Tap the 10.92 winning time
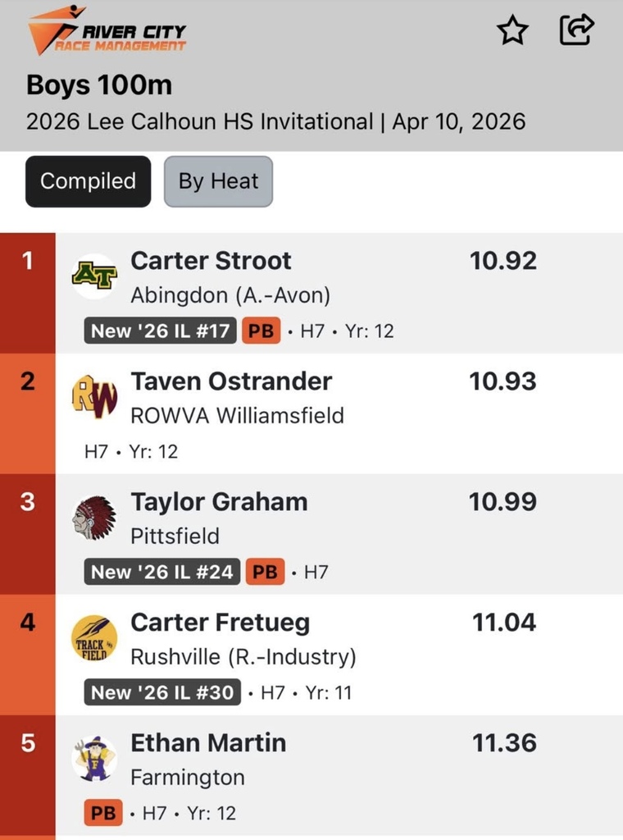623x840 pixels. pos(502,261)
